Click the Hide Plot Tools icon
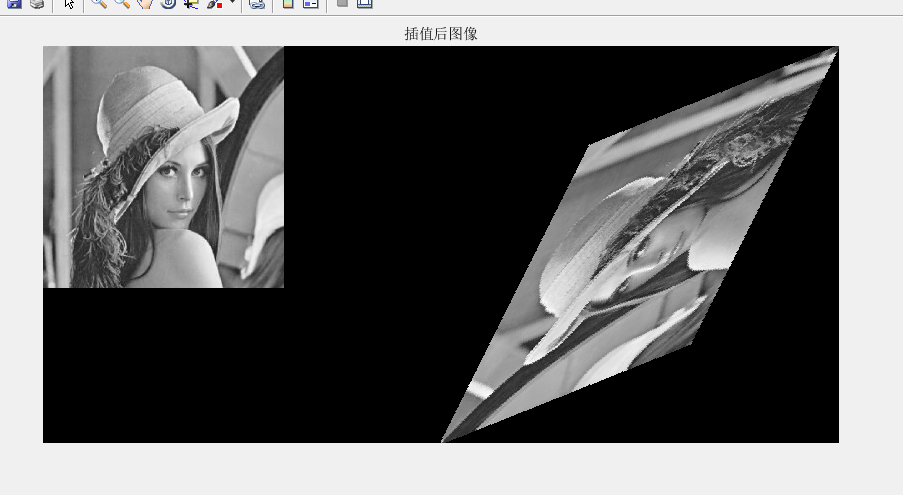Viewport: 903px width, 495px height. tap(342, 3)
